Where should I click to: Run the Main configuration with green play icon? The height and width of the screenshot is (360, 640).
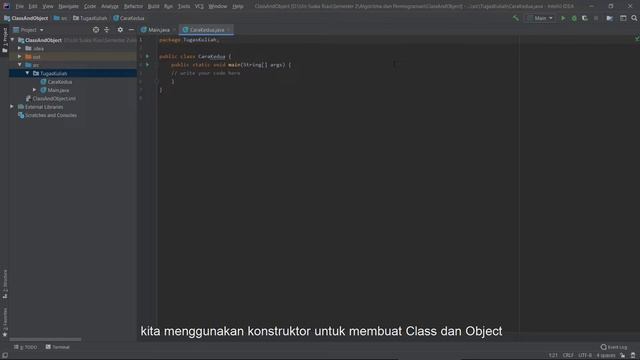[563, 18]
